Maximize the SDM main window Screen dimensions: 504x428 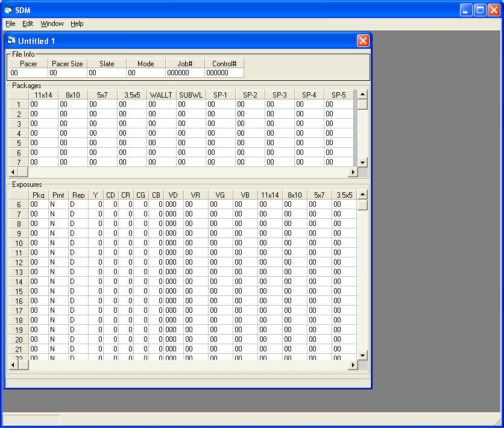pyautogui.click(x=480, y=10)
